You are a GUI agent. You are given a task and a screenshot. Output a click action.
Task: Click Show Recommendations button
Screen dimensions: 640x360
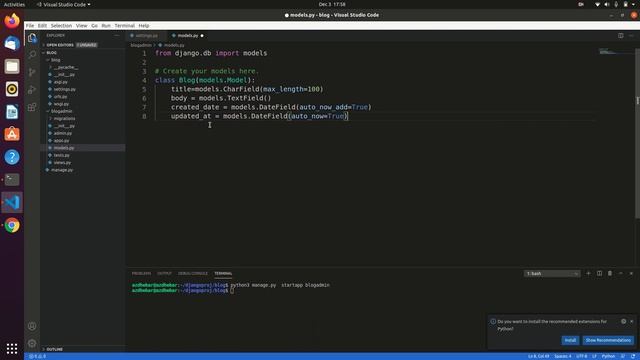point(608,340)
